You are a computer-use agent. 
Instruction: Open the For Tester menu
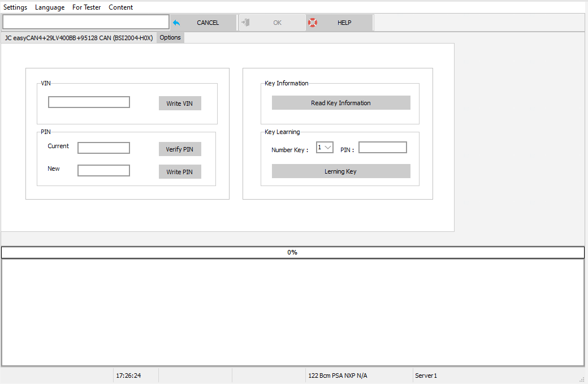(x=87, y=7)
